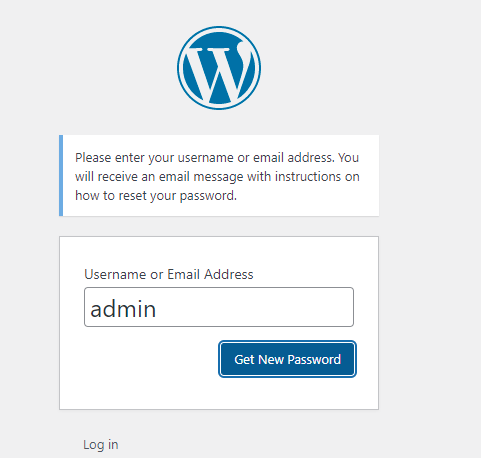Click the notice's first line mentioning email address
Image resolution: width=481 pixels, height=458 pixels.
[x=217, y=157]
